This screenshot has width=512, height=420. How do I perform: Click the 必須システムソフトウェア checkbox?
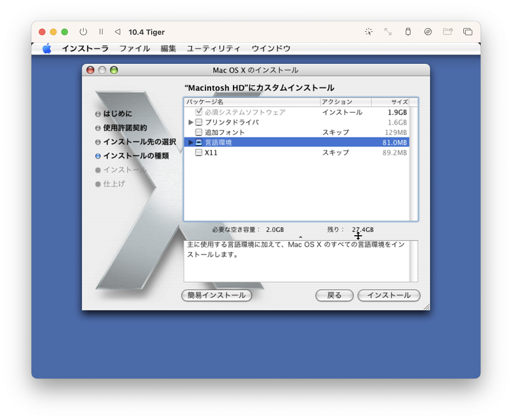[198, 112]
